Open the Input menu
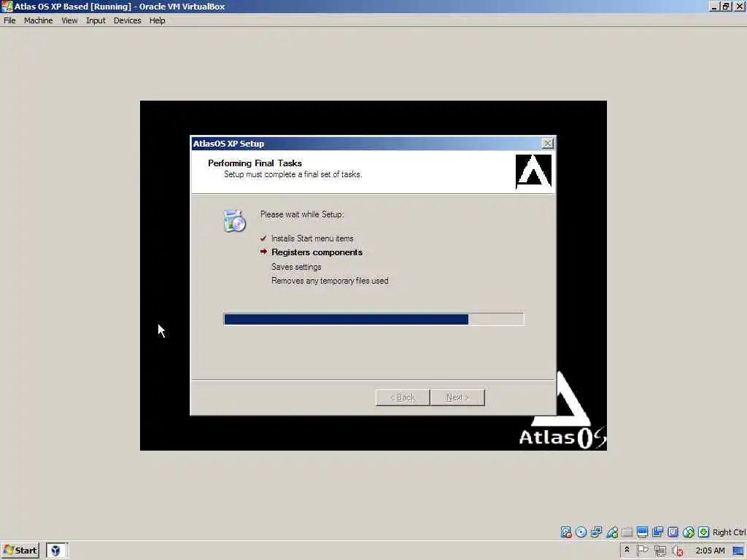The width and height of the screenshot is (747, 560). (x=96, y=20)
